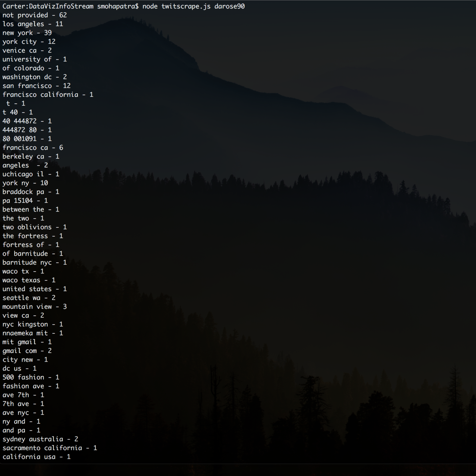The image size is (476, 476).
Task: Click on 'fashion ave - 1' line
Action: click(x=31, y=386)
